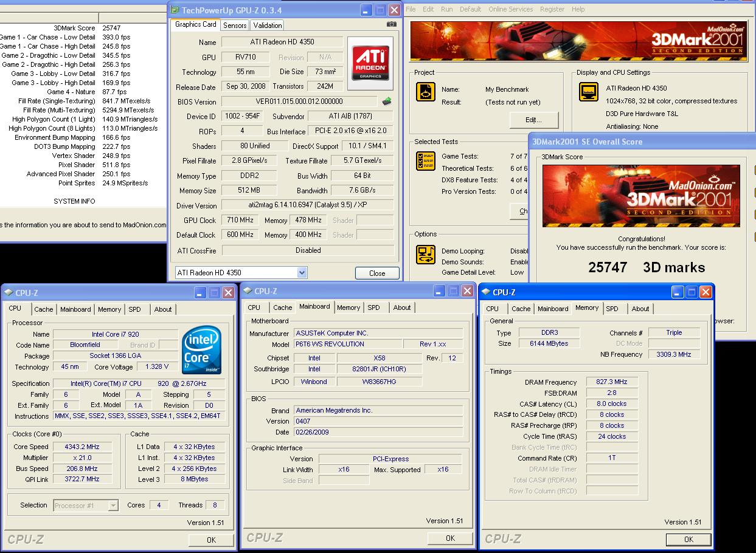Screen dimensions: 756x553
Task: Click the left CPU-Z window title icon
Action: click(9, 292)
